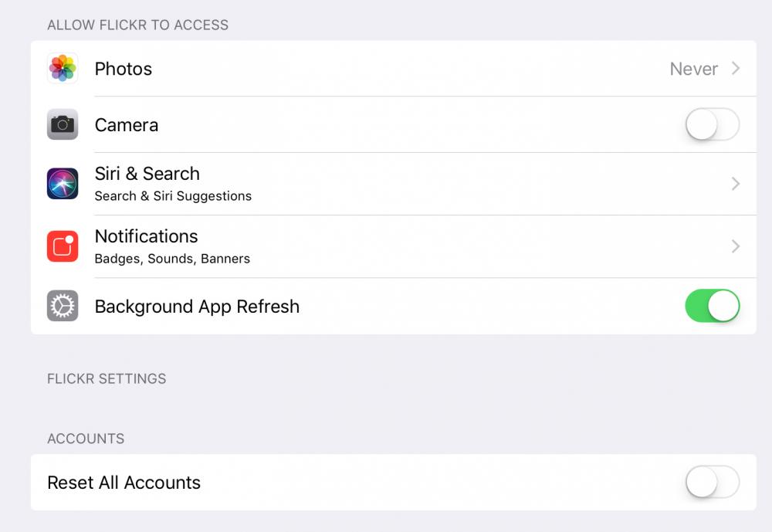Tap Search & Siri Suggestions subtitle
The width and height of the screenshot is (772, 532).
(x=173, y=196)
